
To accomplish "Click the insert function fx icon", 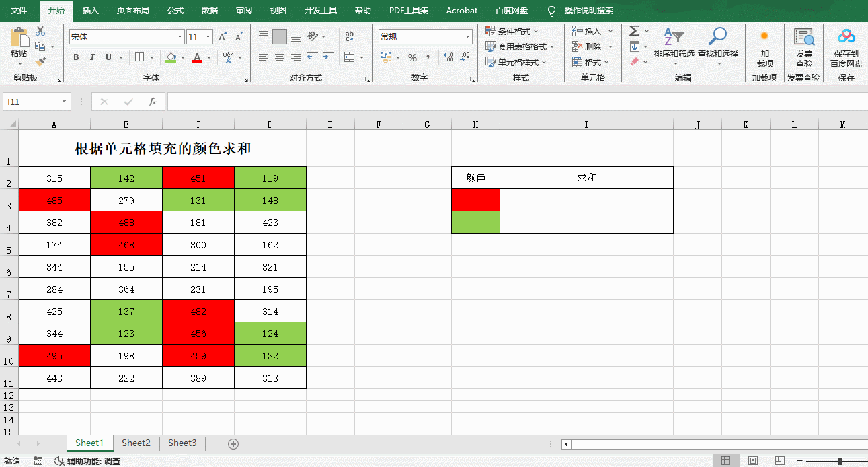I will click(x=153, y=102).
